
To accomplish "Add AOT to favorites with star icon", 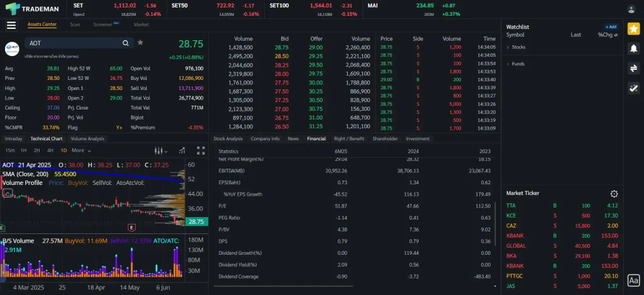I will click(x=140, y=43).
